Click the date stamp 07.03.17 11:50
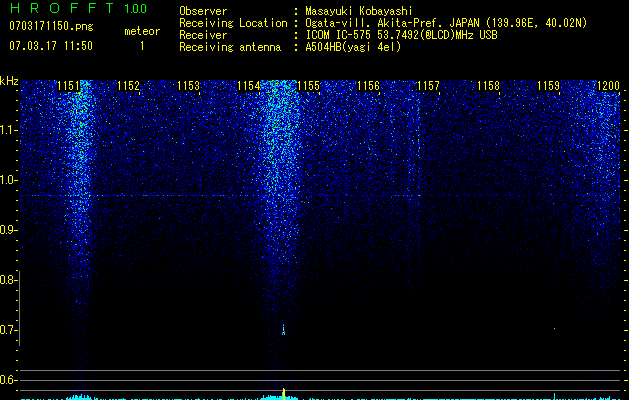Screen dimensions: 629x400 click(51, 46)
